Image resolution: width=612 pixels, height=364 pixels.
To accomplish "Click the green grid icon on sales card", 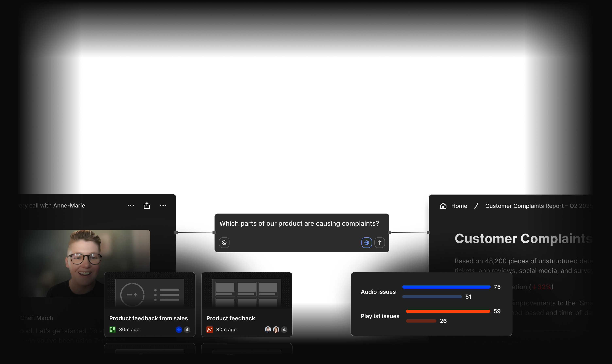I will (113, 329).
